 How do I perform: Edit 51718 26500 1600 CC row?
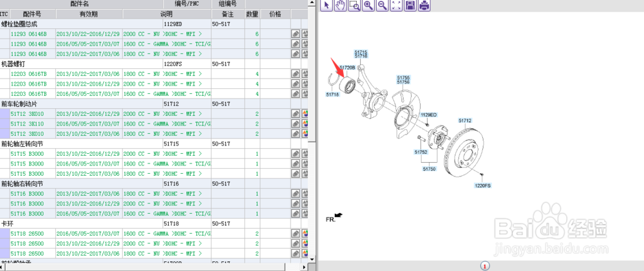(296, 234)
